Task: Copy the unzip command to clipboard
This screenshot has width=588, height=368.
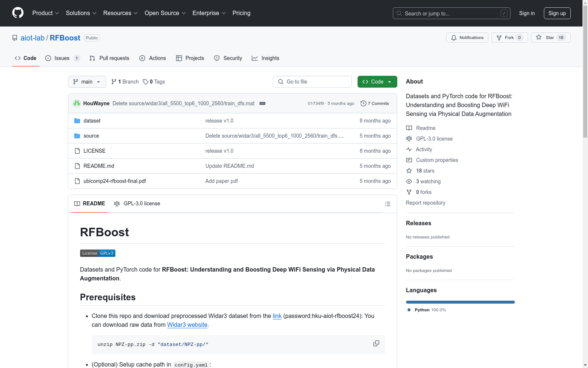Action: [x=376, y=343]
